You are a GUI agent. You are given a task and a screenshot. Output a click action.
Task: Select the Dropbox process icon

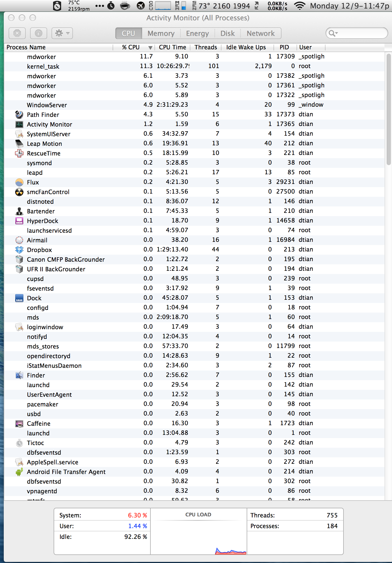coord(19,250)
